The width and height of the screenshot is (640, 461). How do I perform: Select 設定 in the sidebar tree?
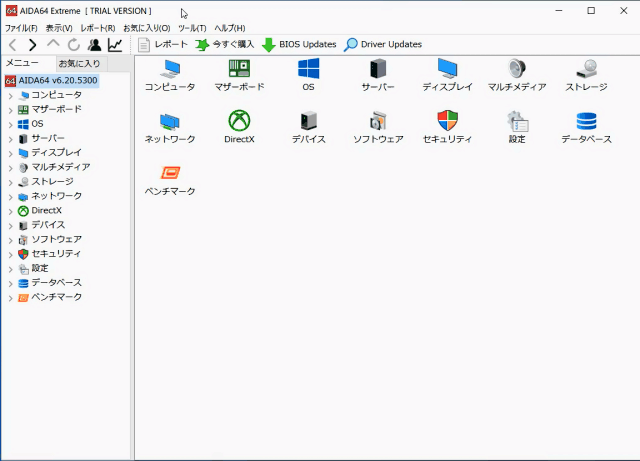tap(40, 268)
